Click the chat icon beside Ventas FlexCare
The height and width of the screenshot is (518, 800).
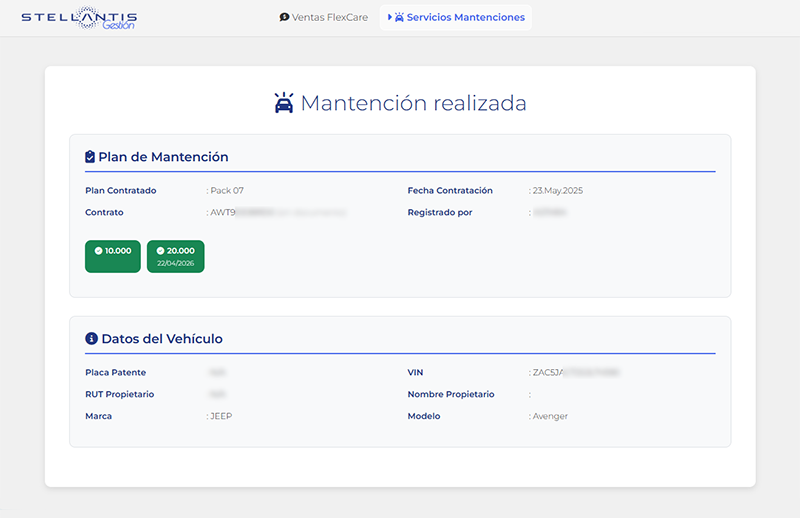point(284,18)
